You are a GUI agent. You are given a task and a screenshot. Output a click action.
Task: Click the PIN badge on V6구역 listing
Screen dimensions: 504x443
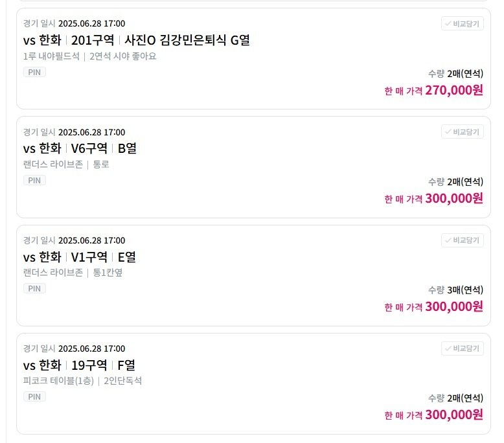click(34, 180)
